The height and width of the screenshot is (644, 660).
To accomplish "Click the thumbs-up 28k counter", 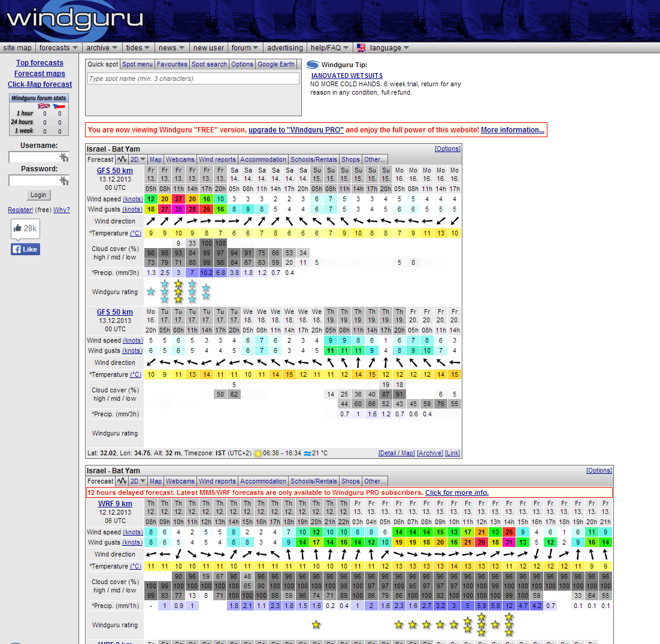I will 25,229.
